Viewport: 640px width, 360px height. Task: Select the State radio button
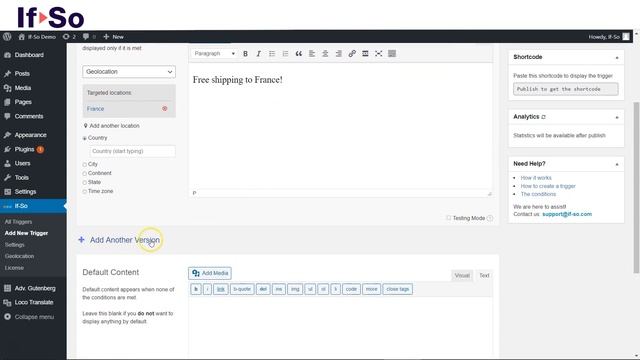click(84, 182)
